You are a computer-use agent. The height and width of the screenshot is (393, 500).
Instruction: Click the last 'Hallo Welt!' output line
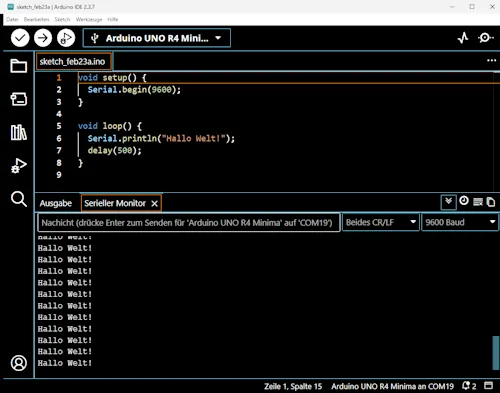click(x=65, y=363)
